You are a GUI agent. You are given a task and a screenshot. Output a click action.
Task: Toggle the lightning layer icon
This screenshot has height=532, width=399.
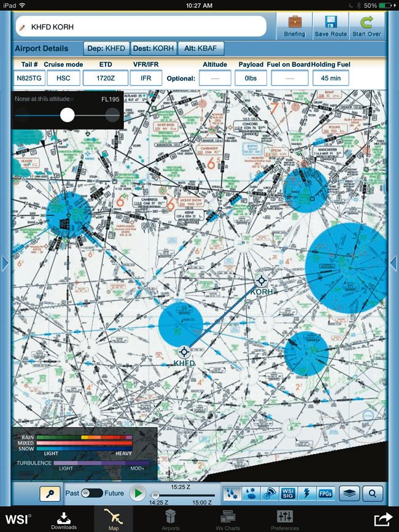tap(306, 493)
